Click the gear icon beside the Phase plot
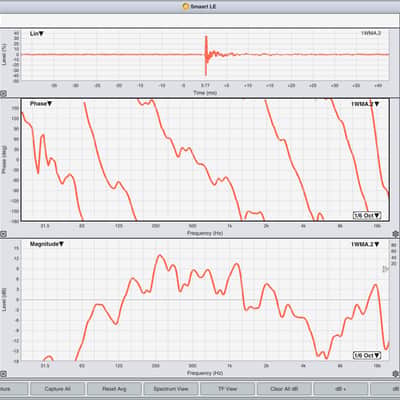This screenshot has width=400, height=400. pyautogui.click(x=396, y=234)
